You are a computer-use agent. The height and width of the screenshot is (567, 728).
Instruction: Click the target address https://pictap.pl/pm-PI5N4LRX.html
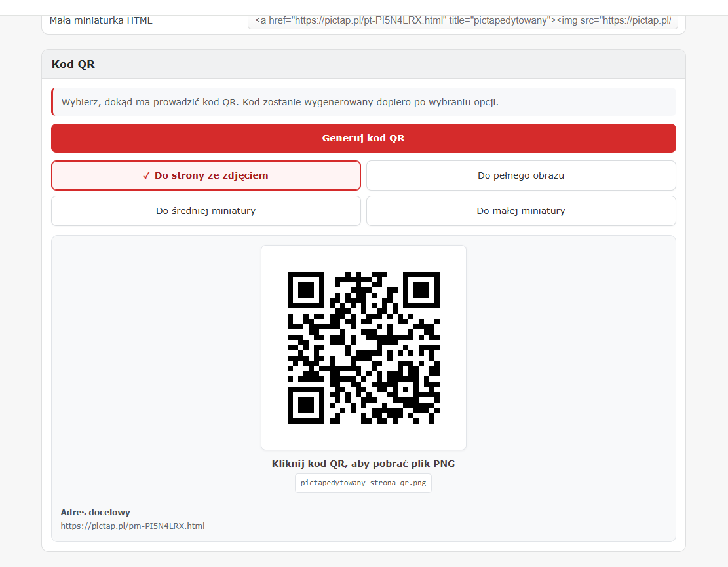pyautogui.click(x=133, y=526)
